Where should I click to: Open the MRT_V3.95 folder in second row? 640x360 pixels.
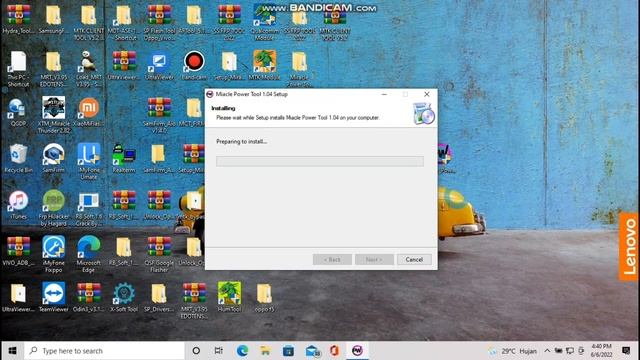click(x=53, y=69)
